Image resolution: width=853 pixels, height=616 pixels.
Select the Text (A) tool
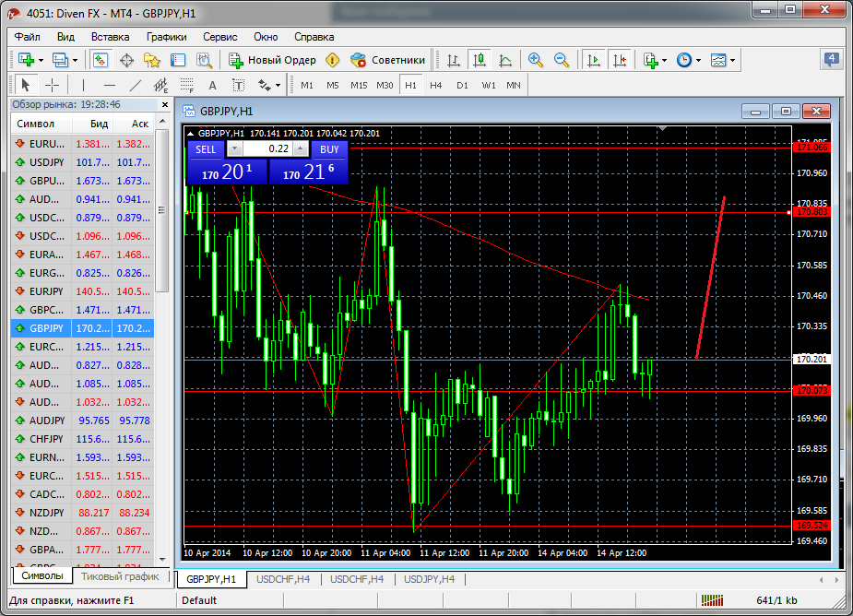(x=213, y=85)
